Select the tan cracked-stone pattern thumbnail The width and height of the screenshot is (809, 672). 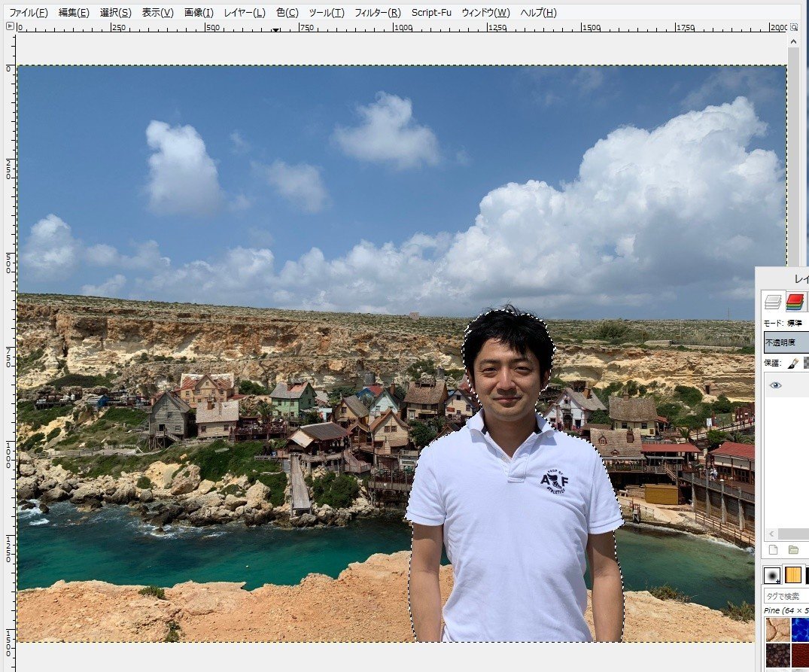click(x=777, y=629)
